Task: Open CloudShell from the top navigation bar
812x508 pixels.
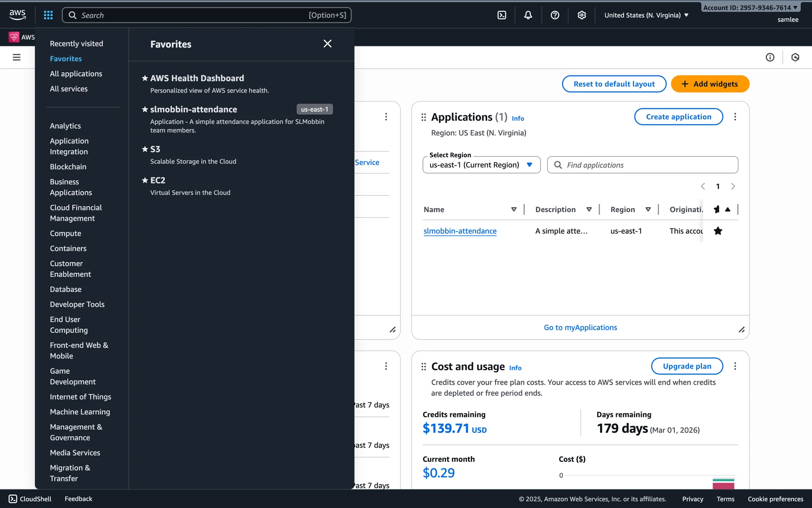Action: 502,15
